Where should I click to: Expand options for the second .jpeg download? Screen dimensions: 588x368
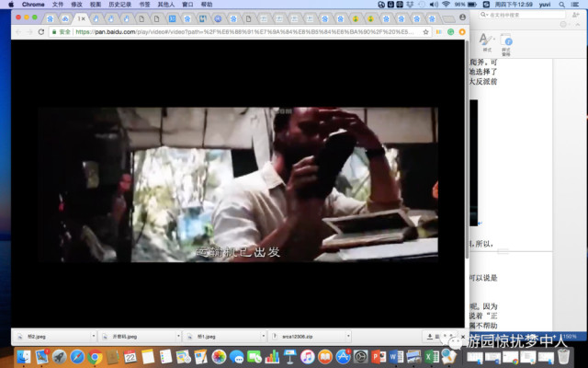point(178,337)
